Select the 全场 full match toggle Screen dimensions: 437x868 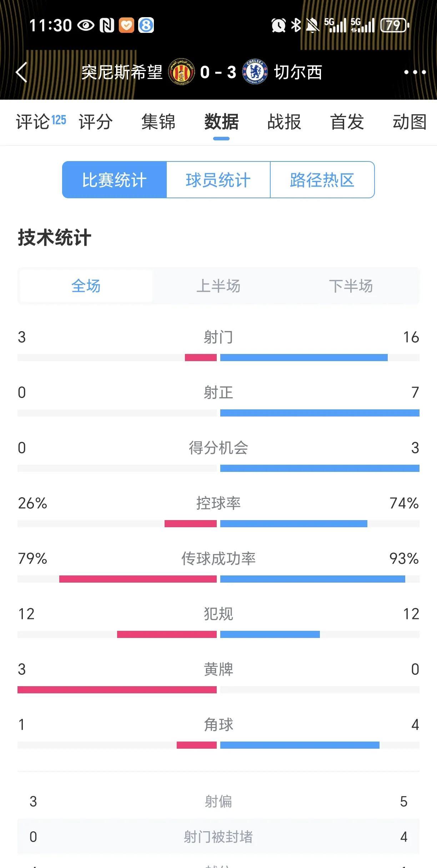click(86, 286)
